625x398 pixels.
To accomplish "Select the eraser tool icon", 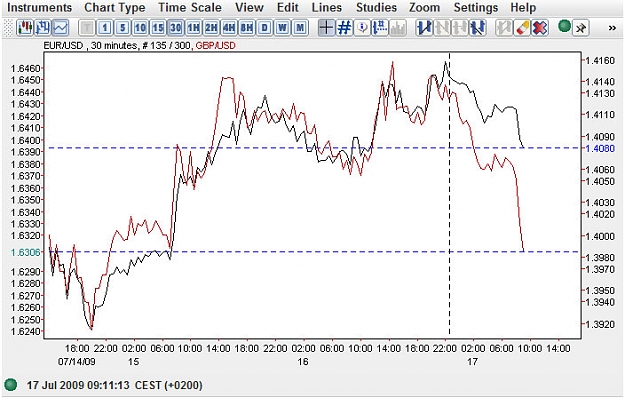I will pos(521,28).
